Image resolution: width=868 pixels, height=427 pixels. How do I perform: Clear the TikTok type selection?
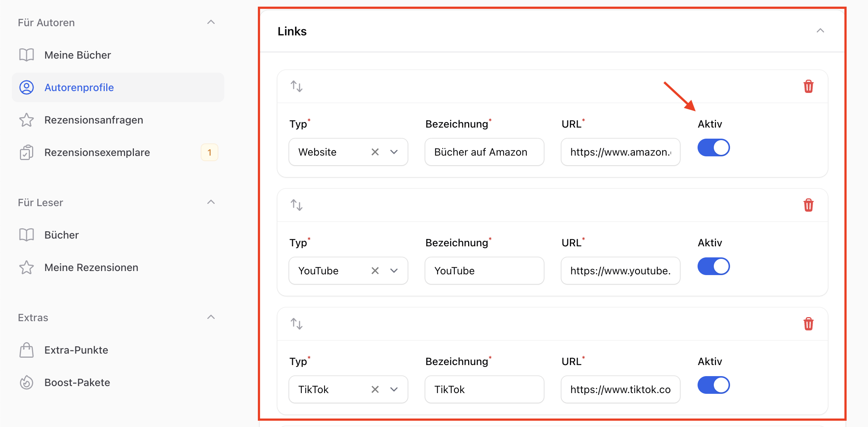375,389
